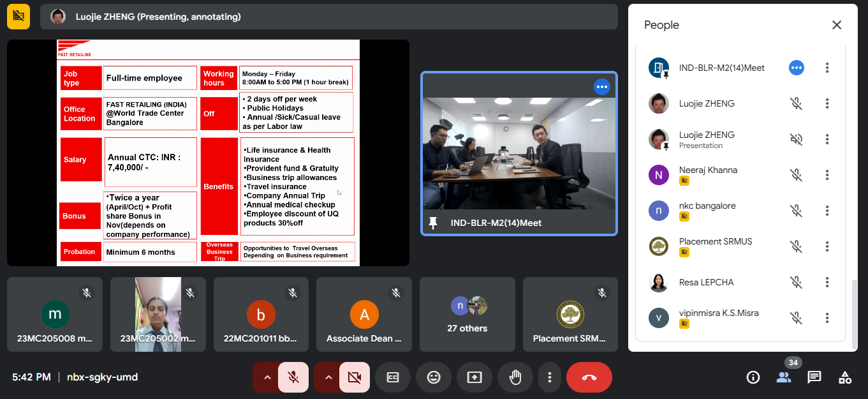The width and height of the screenshot is (868, 399).
Task: Click Resa LEPCHA's muted mic icon
Action: tap(796, 282)
